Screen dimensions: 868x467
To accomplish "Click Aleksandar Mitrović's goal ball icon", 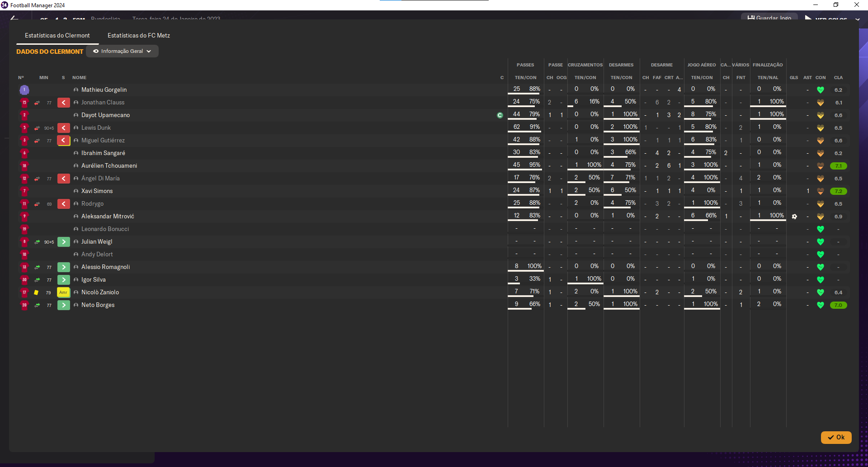I will [x=794, y=217].
